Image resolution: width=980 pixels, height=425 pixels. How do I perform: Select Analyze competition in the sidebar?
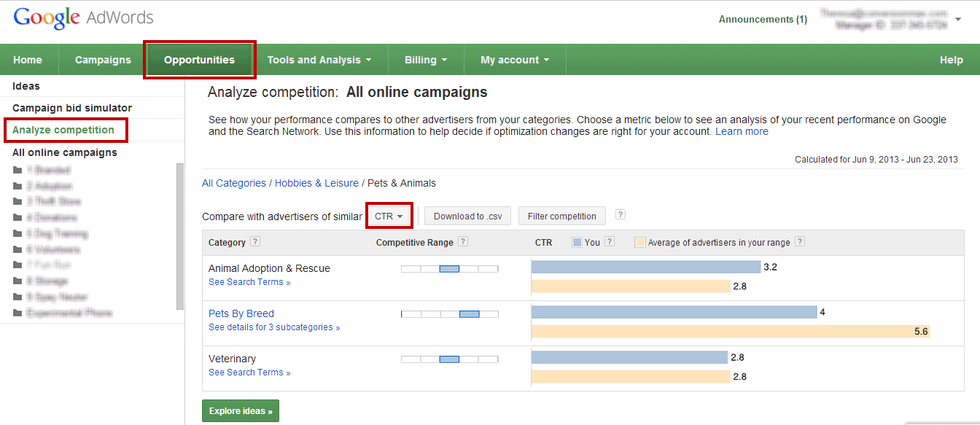[63, 130]
